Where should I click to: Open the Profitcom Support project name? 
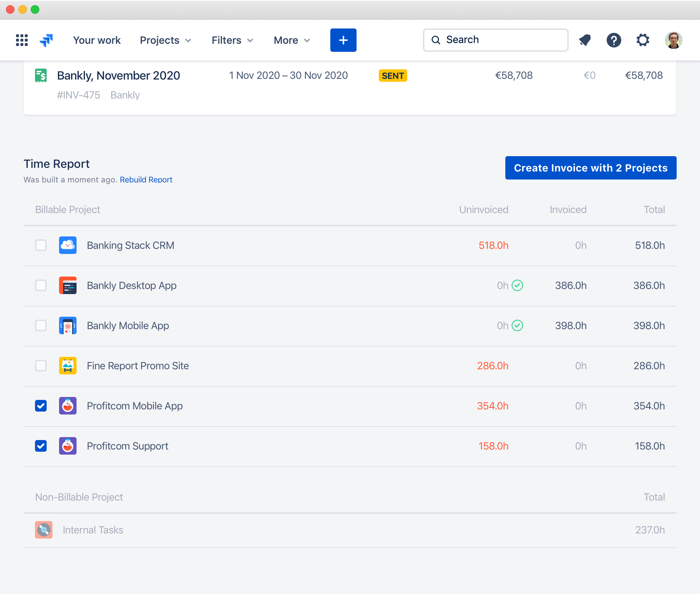click(x=128, y=446)
